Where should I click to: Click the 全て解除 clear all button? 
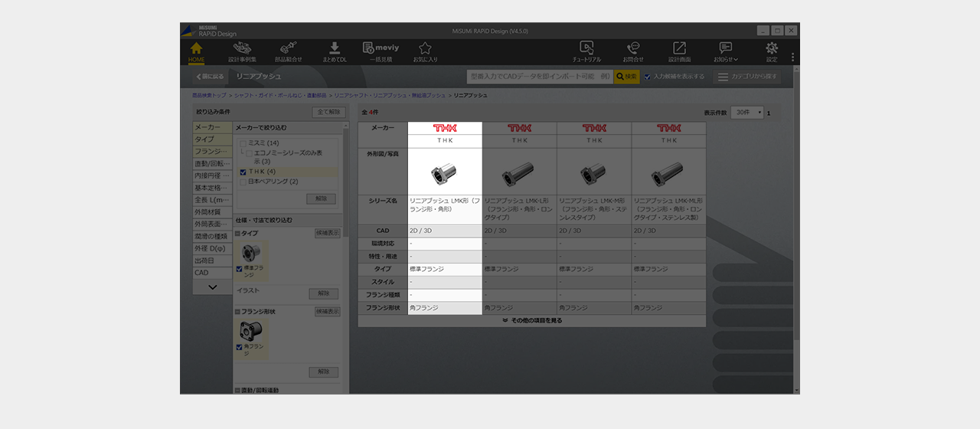point(328,112)
